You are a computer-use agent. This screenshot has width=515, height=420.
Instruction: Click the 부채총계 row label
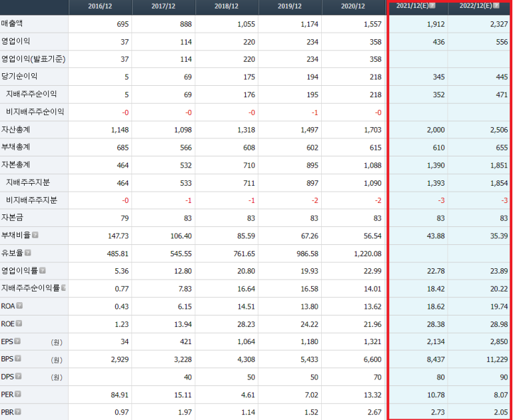tap(15, 147)
